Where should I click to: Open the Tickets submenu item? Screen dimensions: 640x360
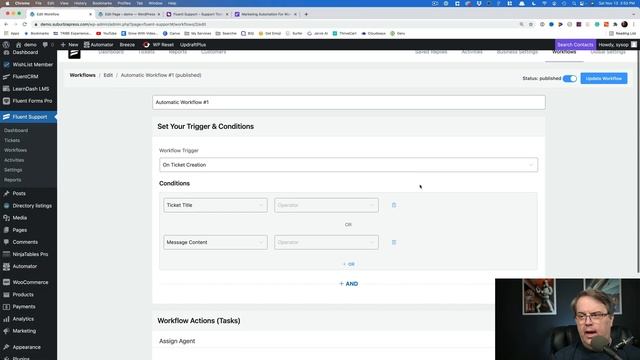click(12, 140)
